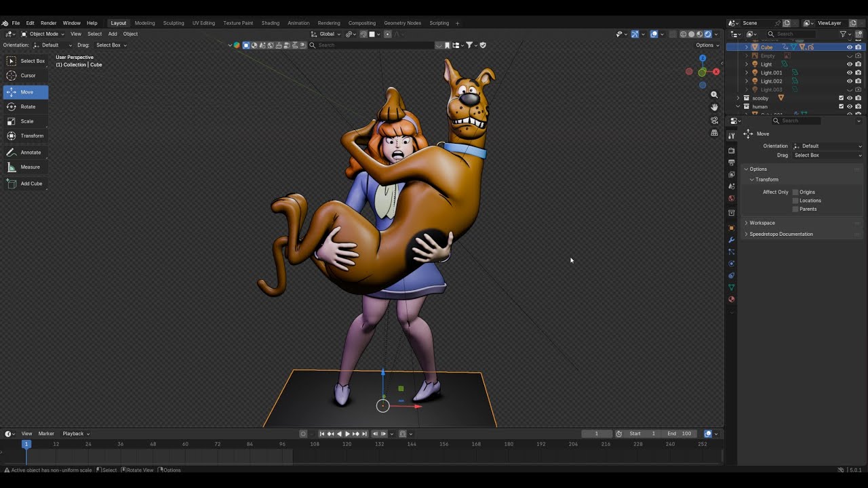Open the Object Mode dropdown

coord(42,34)
